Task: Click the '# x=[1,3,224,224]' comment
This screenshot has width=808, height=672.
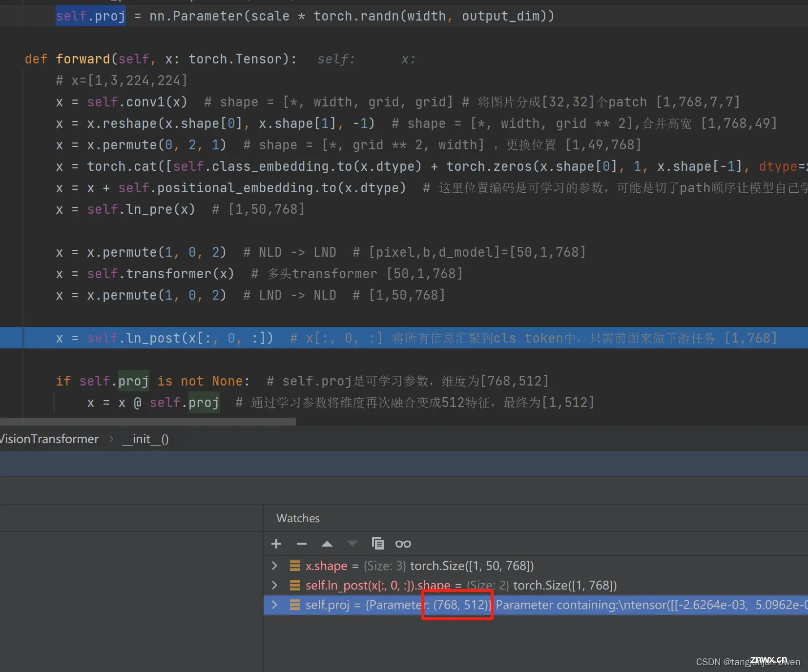Action: tap(122, 81)
